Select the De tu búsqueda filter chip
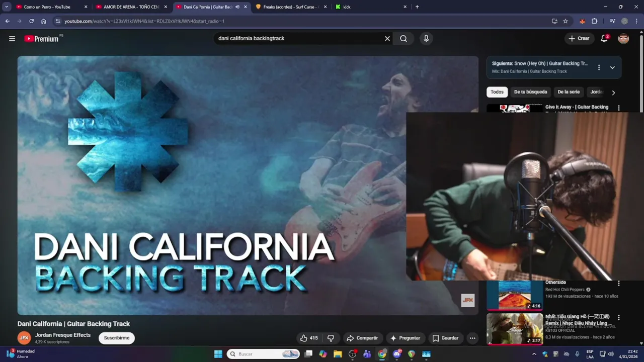The image size is (644, 362). pos(530,92)
